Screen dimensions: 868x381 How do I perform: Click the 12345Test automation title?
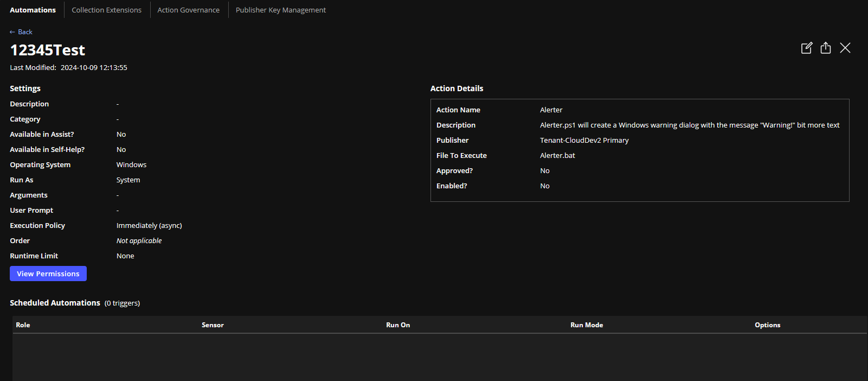pos(48,50)
